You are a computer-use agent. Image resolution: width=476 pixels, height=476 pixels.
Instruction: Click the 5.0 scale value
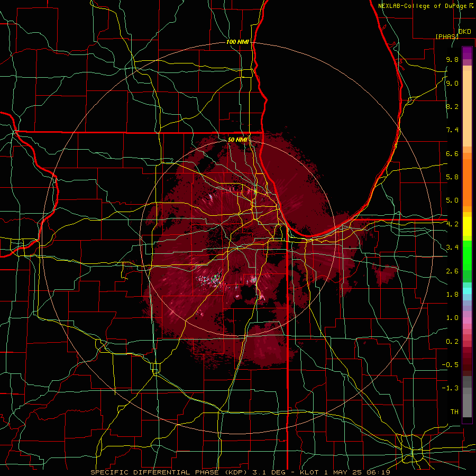(452, 200)
